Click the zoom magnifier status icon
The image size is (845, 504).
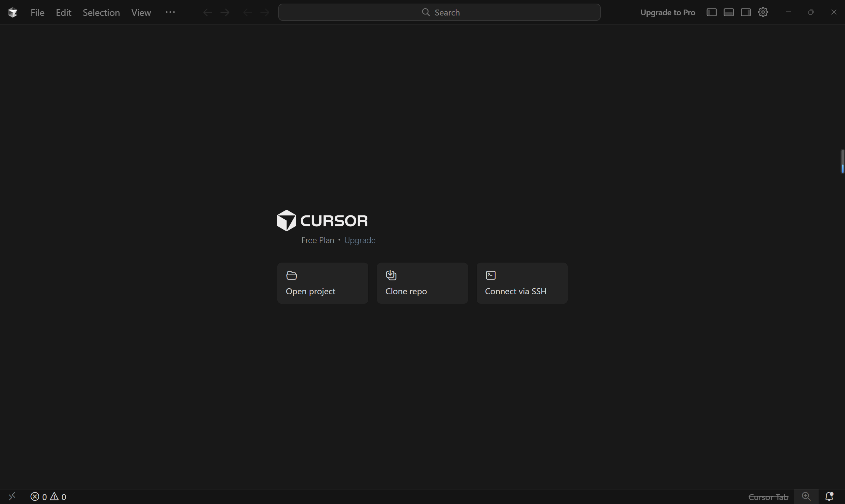[x=806, y=496]
